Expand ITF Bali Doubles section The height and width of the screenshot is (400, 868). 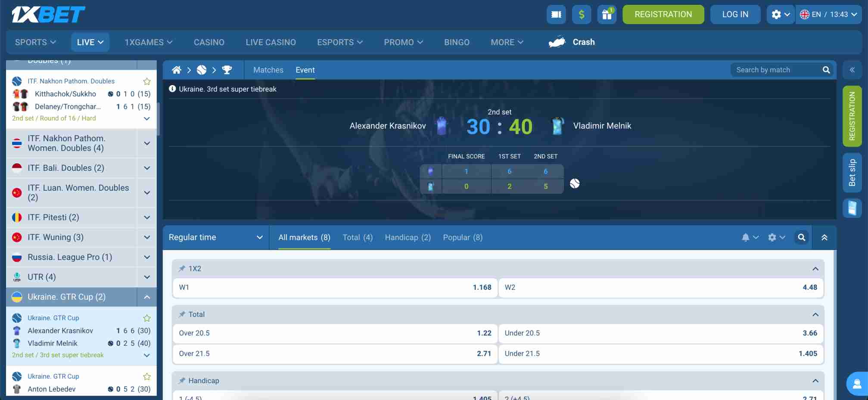coord(147,168)
